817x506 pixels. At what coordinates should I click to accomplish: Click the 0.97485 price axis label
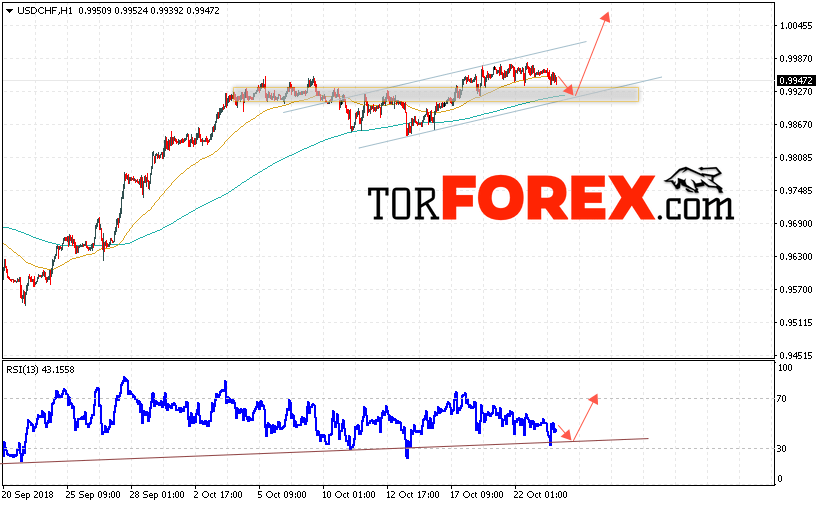point(796,191)
